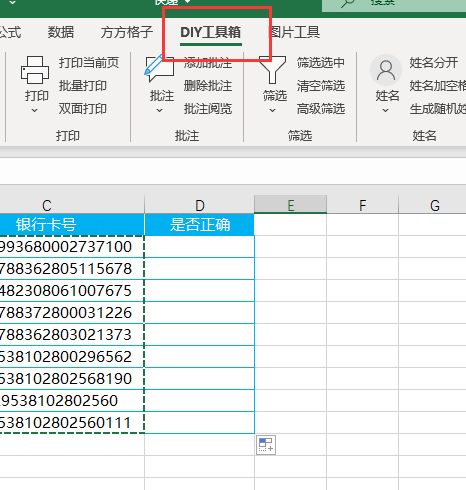Click 姓名加空格 button
Image resolution: width=466 pixels, height=490 pixels.
[x=438, y=86]
